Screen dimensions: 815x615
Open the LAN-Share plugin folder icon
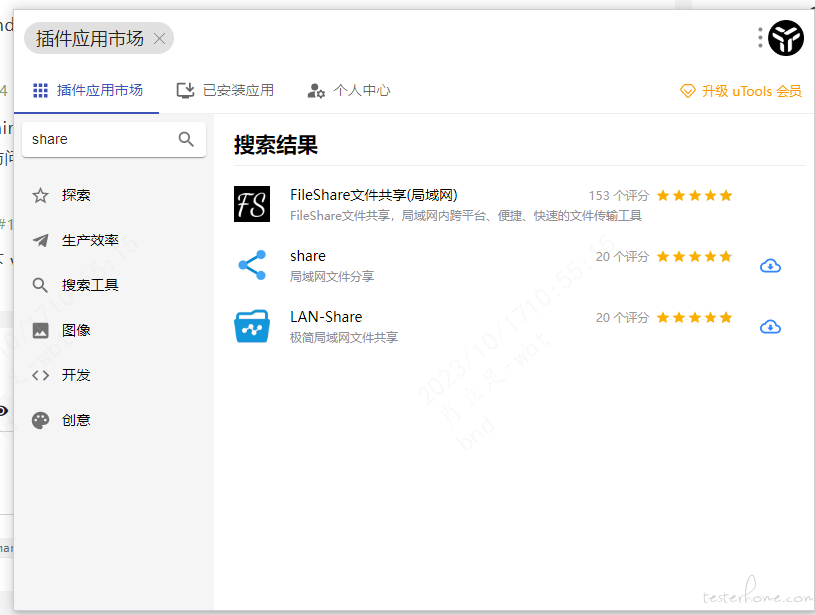click(x=252, y=326)
